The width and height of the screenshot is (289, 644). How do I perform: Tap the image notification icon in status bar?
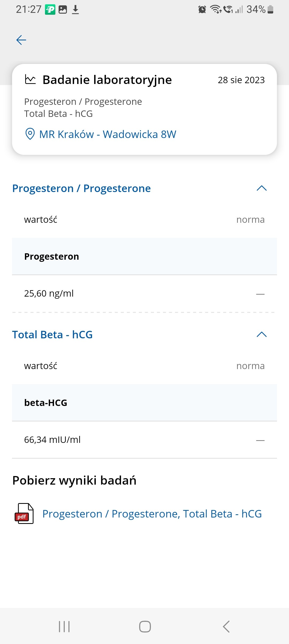pos(63,10)
